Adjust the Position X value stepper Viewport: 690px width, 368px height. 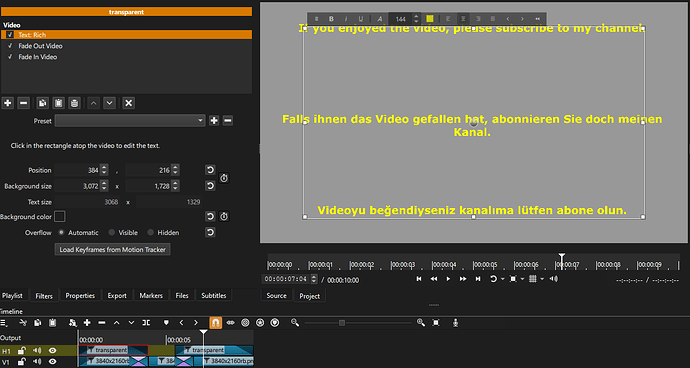point(104,170)
